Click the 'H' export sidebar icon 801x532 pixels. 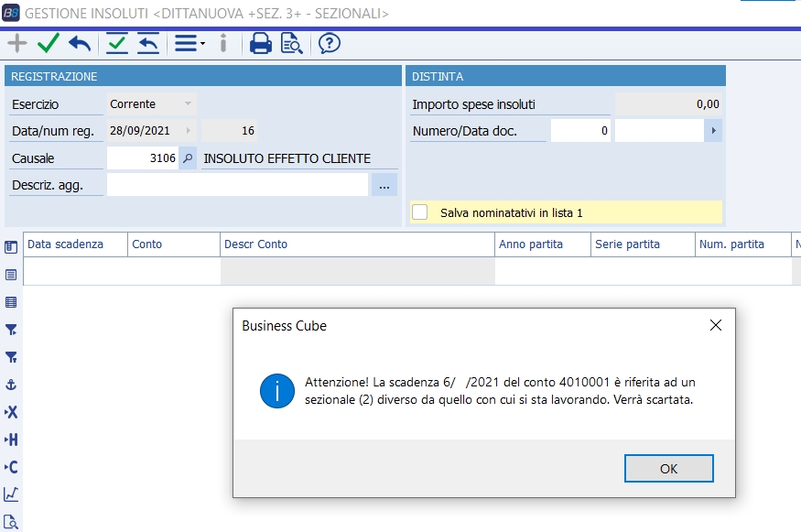(11, 440)
